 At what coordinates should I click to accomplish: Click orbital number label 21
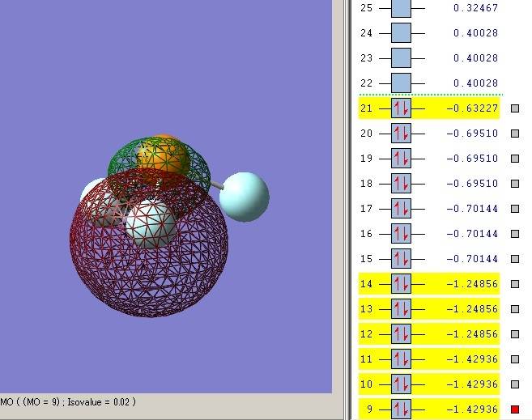pos(367,108)
